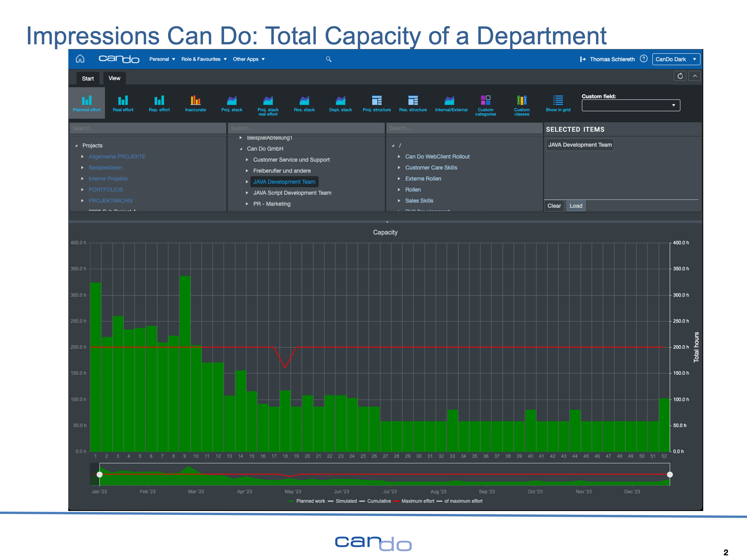Switch to Proj. stack view
Image resolution: width=747 pixels, height=560 pixels.
pyautogui.click(x=232, y=103)
